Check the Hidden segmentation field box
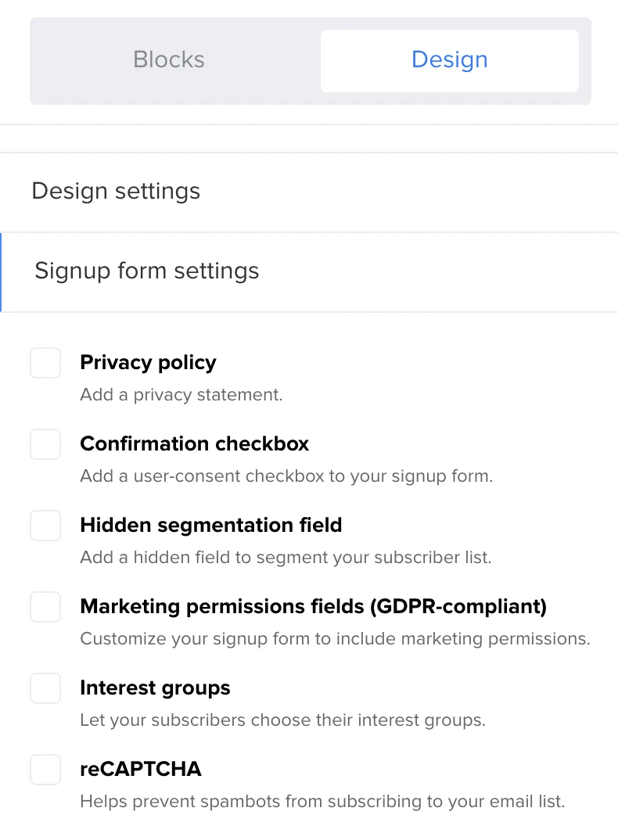 (x=45, y=526)
